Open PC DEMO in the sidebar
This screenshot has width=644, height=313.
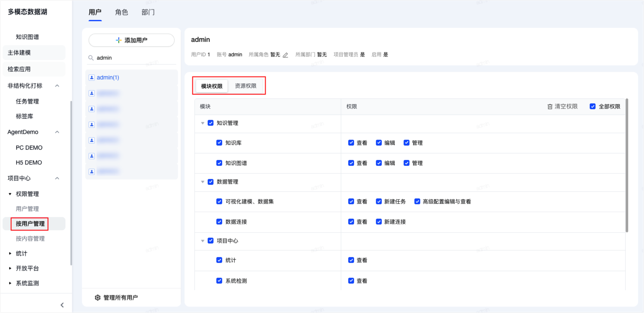coord(29,148)
